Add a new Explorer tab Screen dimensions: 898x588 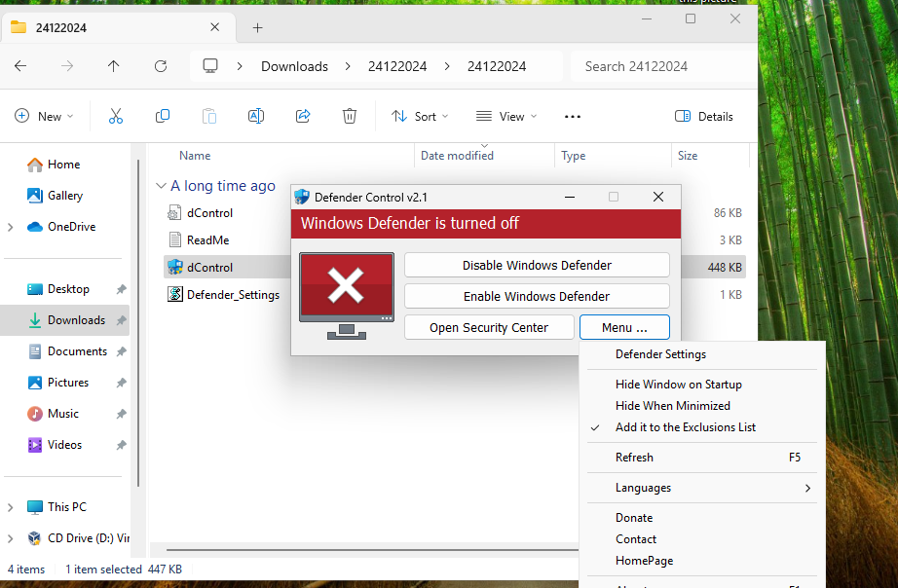(x=258, y=27)
